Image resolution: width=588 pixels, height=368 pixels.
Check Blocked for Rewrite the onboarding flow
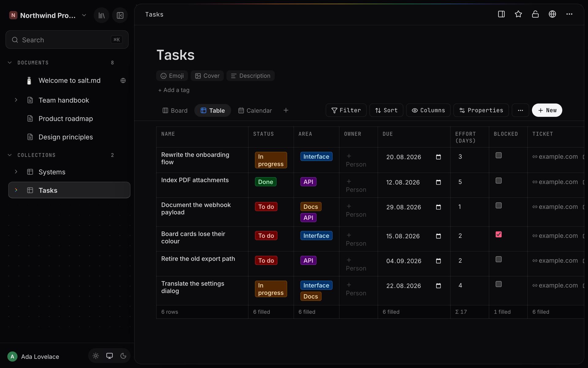tap(499, 155)
